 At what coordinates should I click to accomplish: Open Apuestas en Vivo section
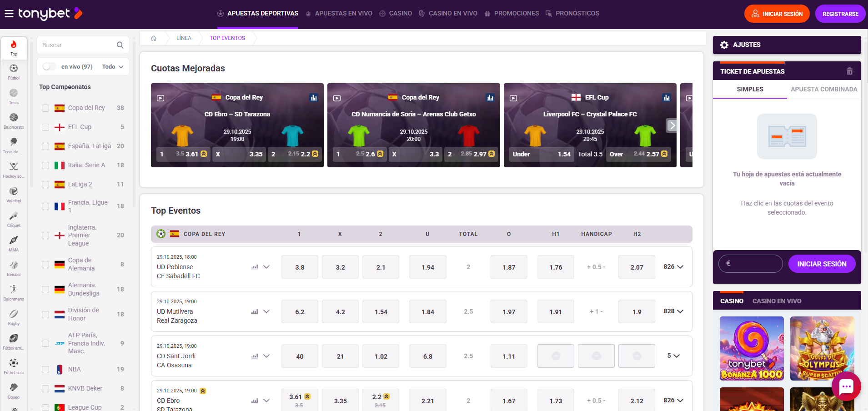point(339,14)
